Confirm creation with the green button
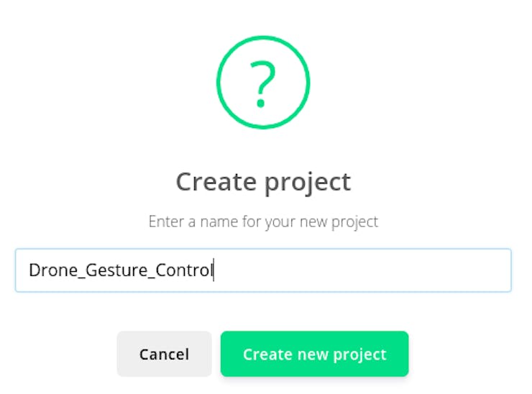This screenshot has height=394, width=532. (x=314, y=354)
